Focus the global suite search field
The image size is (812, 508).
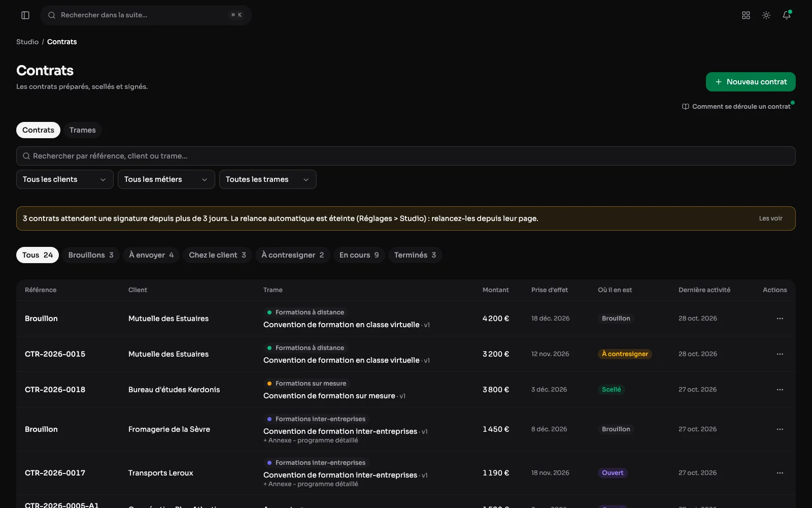coord(146,15)
